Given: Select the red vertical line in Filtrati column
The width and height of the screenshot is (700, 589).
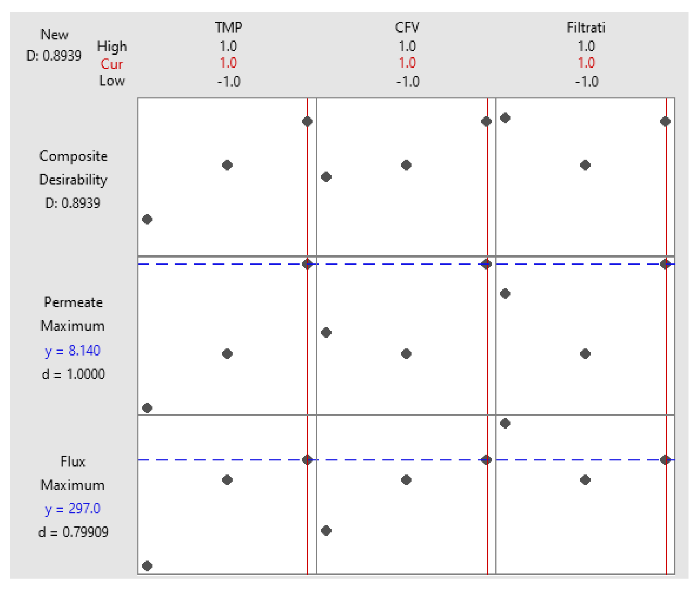Looking at the screenshot, I should point(666,325).
